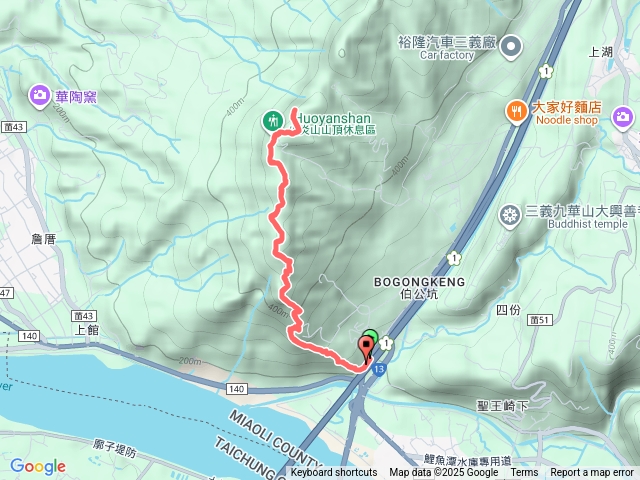Click Report a map error link
The height and width of the screenshot is (480, 640).
point(592,473)
